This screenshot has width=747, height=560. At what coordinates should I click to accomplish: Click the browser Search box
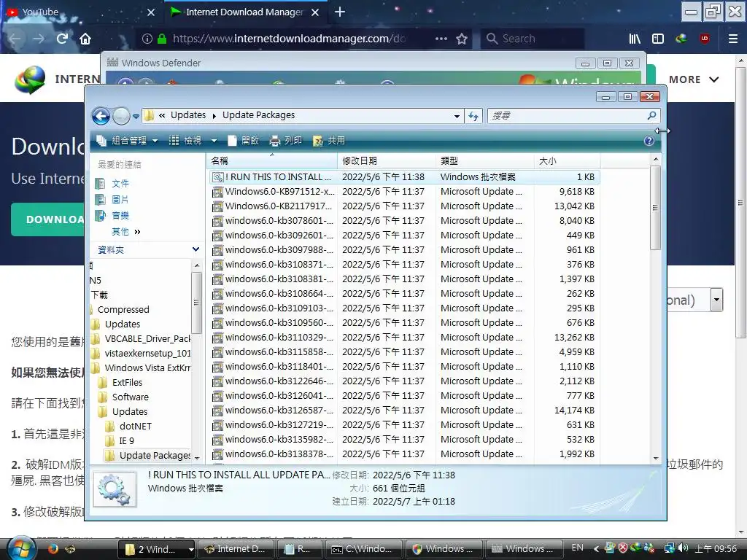click(533, 39)
